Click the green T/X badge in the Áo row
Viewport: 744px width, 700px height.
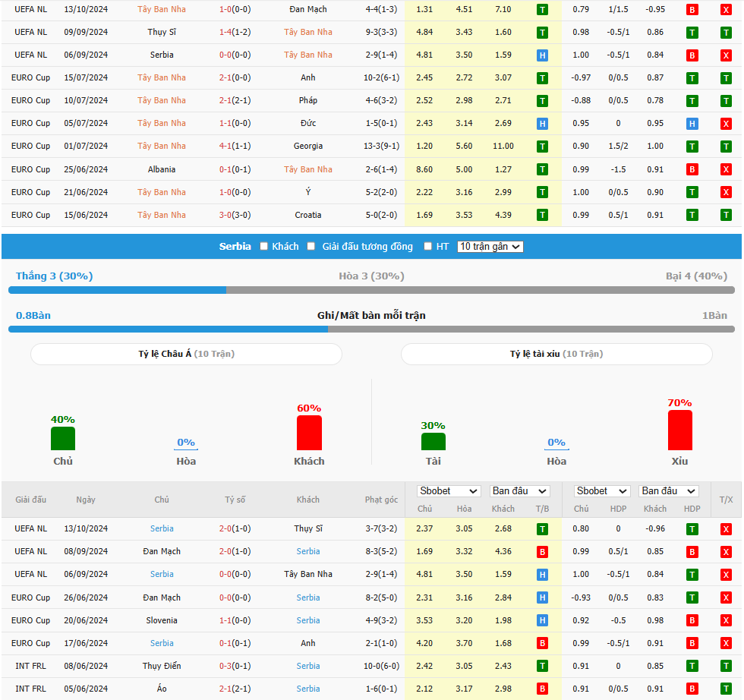(x=726, y=689)
